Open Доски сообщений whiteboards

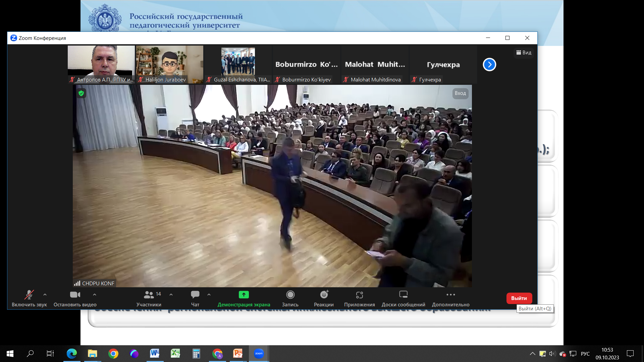click(x=403, y=298)
